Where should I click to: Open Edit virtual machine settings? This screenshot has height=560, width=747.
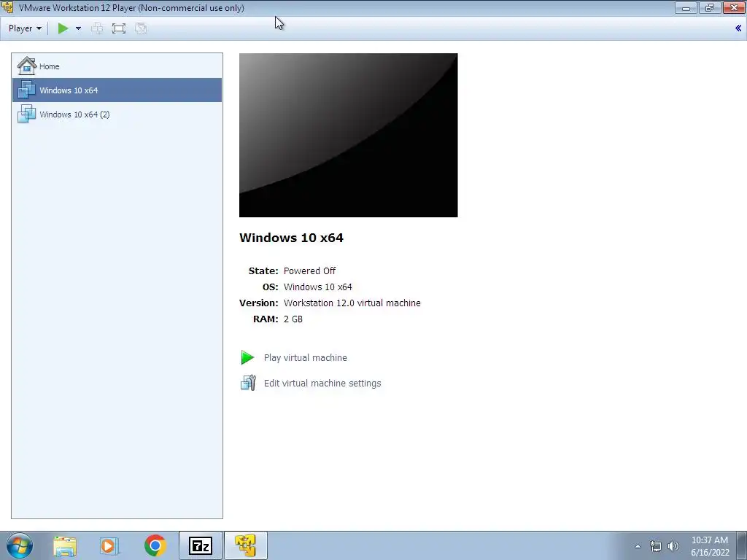(x=322, y=384)
